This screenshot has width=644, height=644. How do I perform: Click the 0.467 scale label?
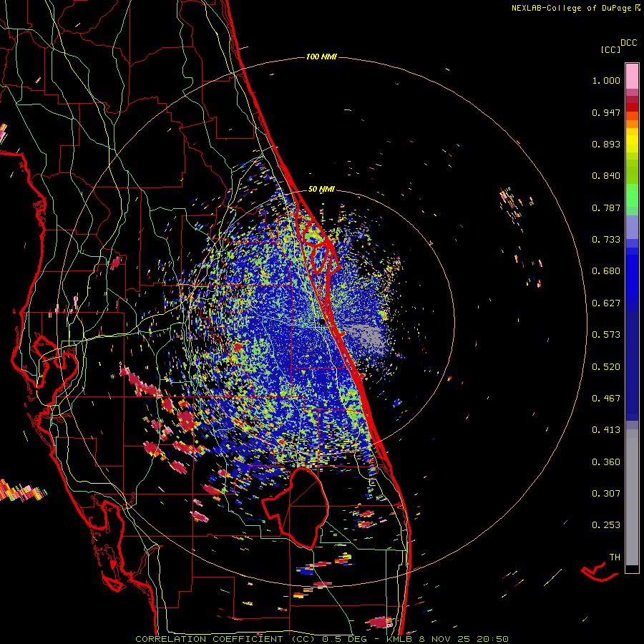(606, 399)
